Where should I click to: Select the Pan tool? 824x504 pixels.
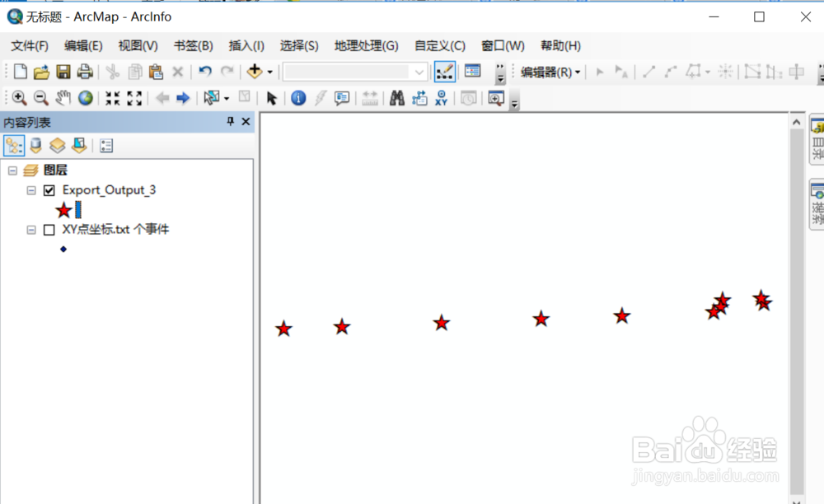coord(63,98)
